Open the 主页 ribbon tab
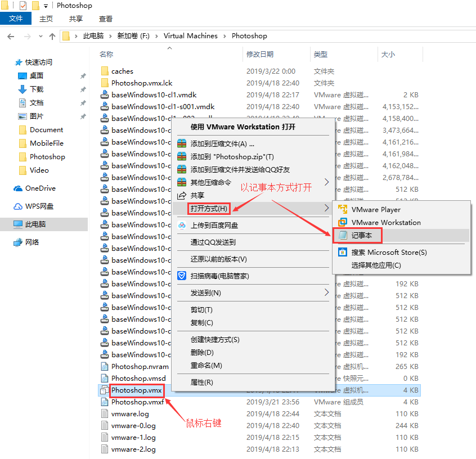 coord(46,19)
